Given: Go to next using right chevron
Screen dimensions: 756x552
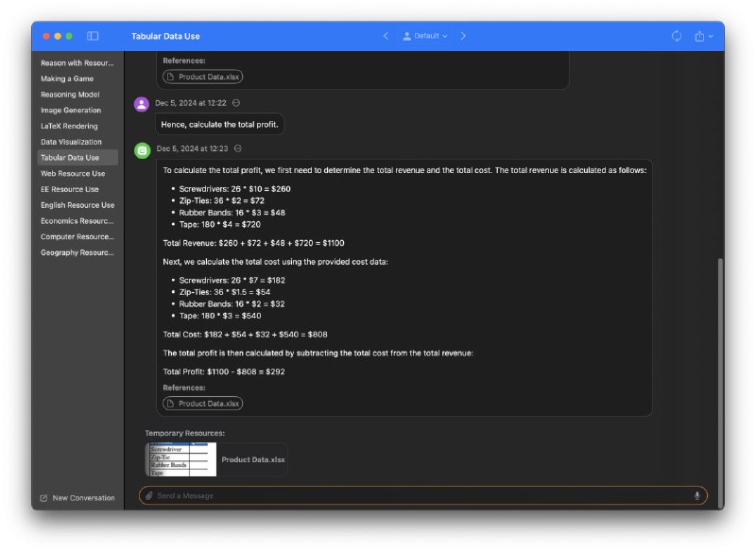Looking at the screenshot, I should (463, 36).
